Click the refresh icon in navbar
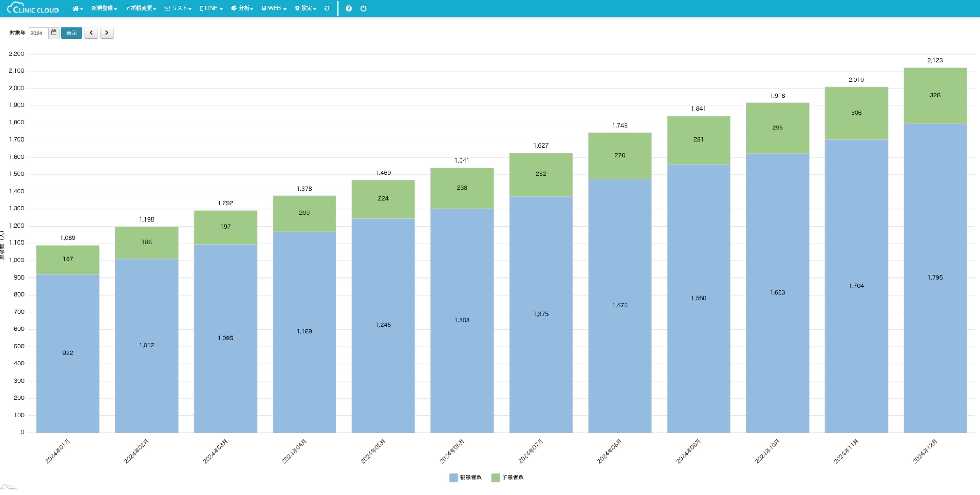980x495 pixels. click(327, 8)
